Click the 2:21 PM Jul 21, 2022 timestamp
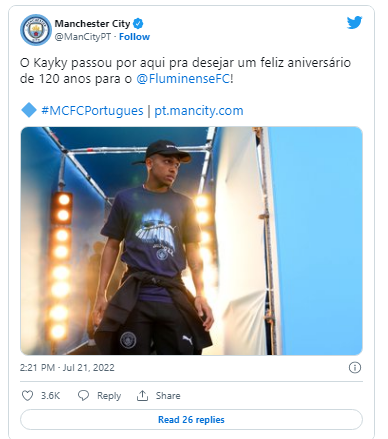This screenshot has height=439, width=388. pyautogui.click(x=67, y=367)
